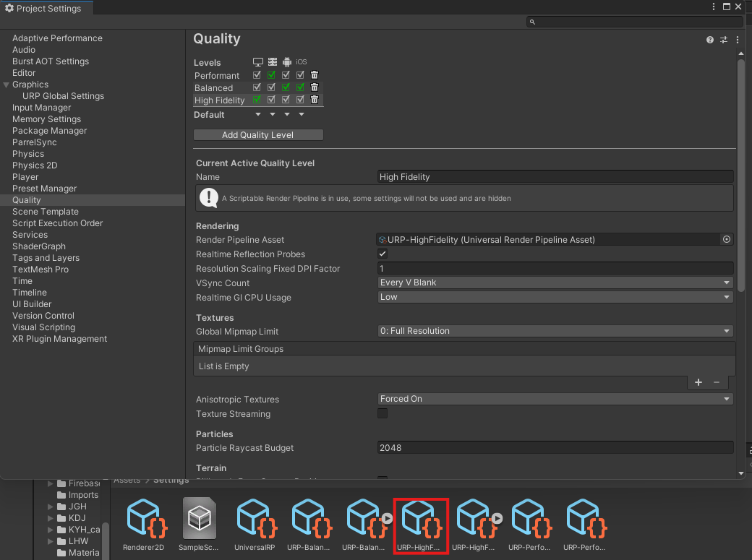Click the dedicated server platform column icon
752x560 pixels.
coord(273,62)
